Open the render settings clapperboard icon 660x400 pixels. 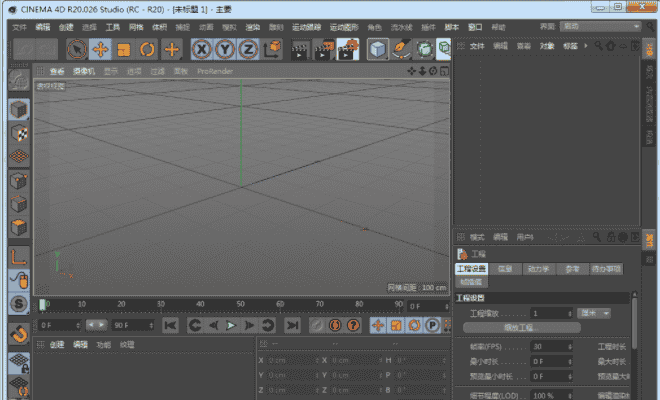pos(348,49)
